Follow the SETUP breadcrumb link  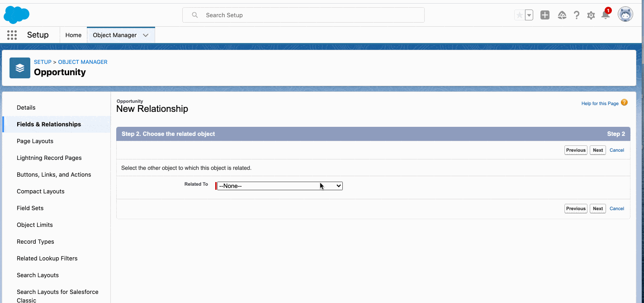pos(43,62)
